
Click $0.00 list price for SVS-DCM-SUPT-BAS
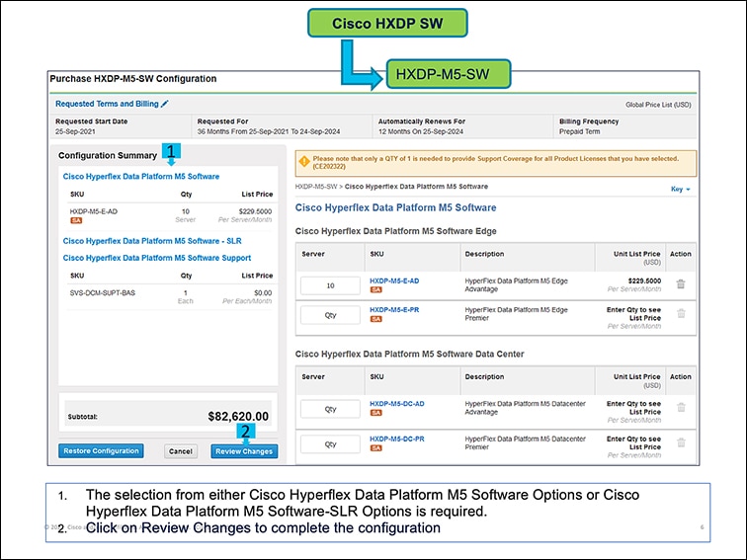point(263,293)
